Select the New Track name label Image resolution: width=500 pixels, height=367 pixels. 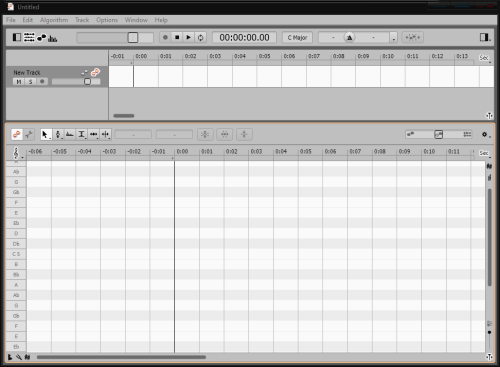tap(27, 72)
